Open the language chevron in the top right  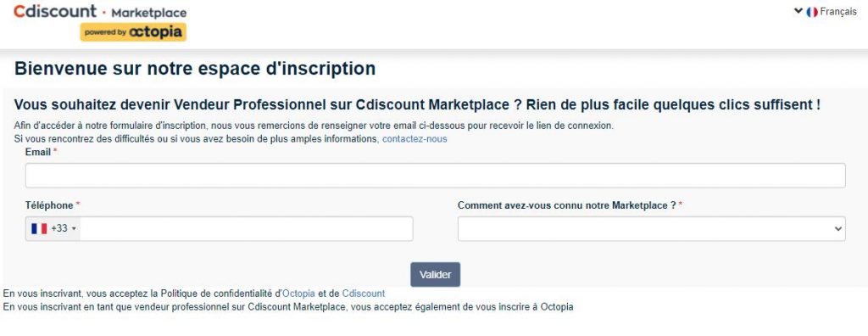pyautogui.click(x=798, y=10)
